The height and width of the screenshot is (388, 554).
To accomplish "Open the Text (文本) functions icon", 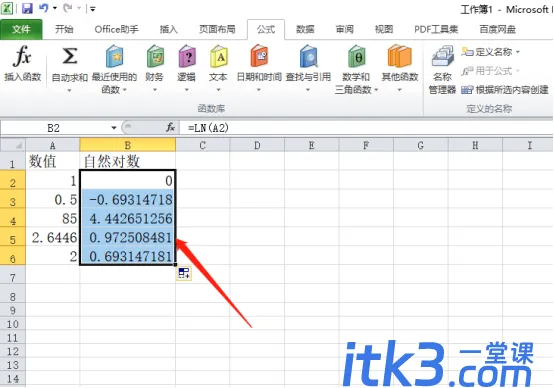I will (218, 56).
